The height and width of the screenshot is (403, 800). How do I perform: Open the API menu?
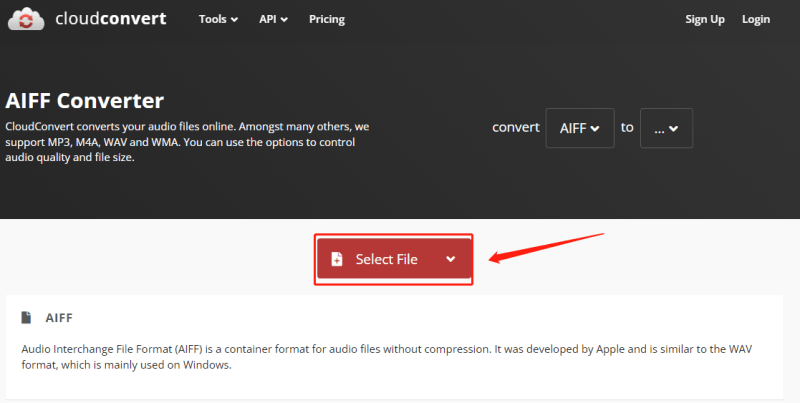tap(273, 19)
